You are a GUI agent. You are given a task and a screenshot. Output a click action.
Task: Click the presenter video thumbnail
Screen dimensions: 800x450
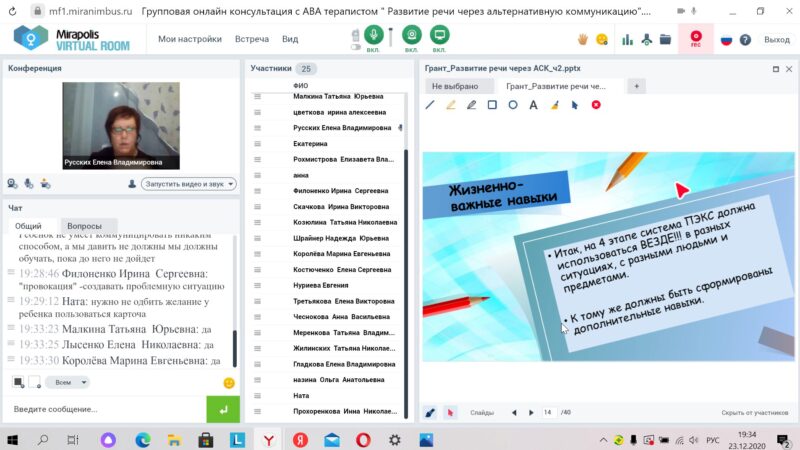(121, 126)
